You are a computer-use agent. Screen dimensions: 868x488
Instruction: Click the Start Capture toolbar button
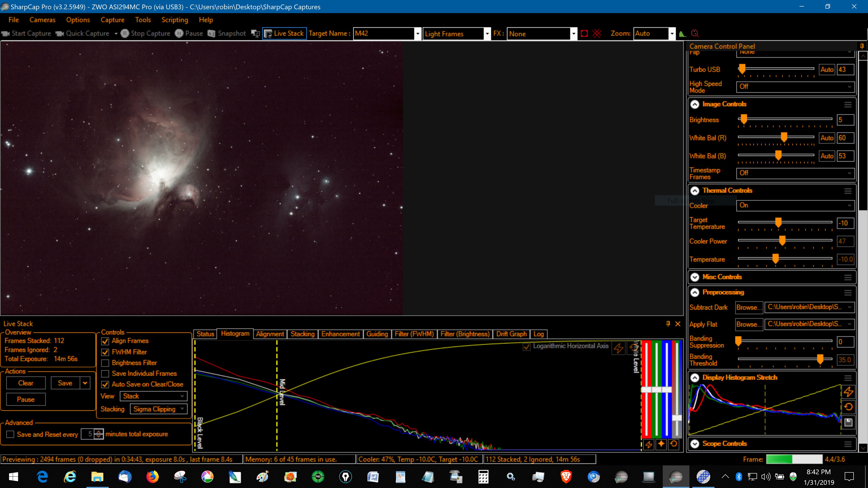click(x=26, y=33)
